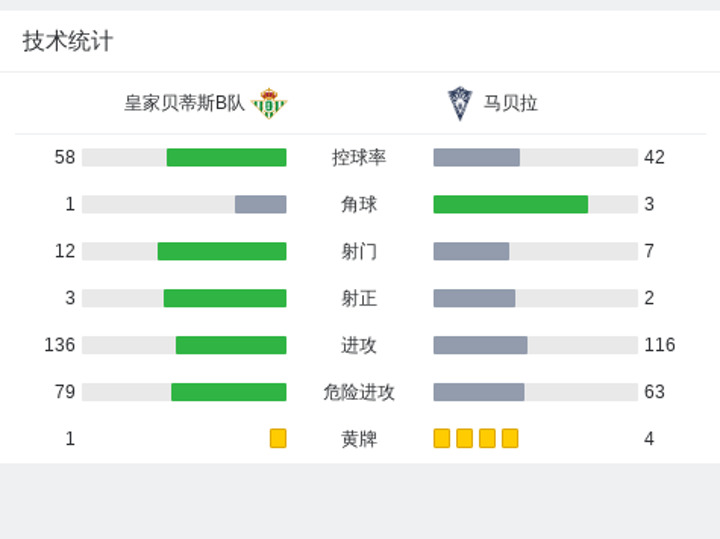Click the 黄牌 yellow cards label
This screenshot has width=720, height=539.
point(359,439)
